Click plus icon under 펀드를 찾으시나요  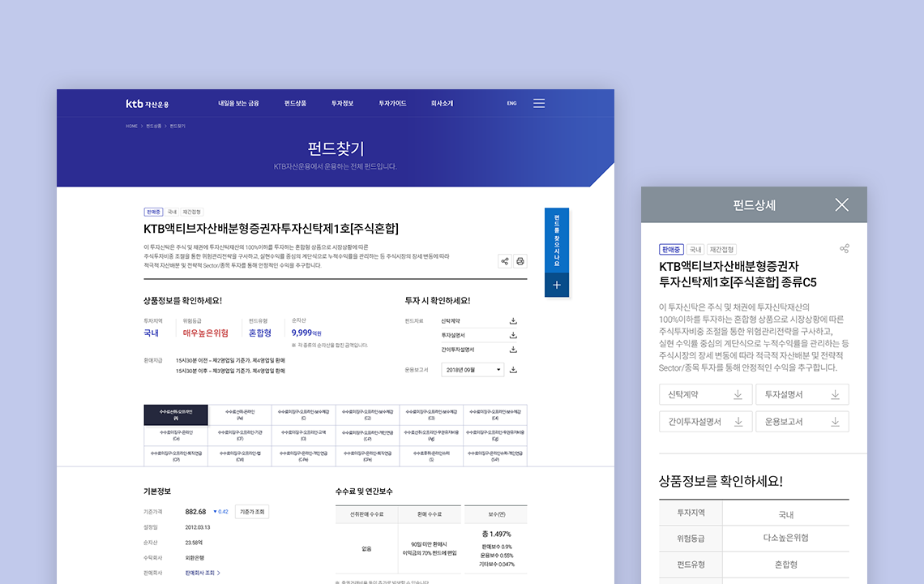pos(556,285)
